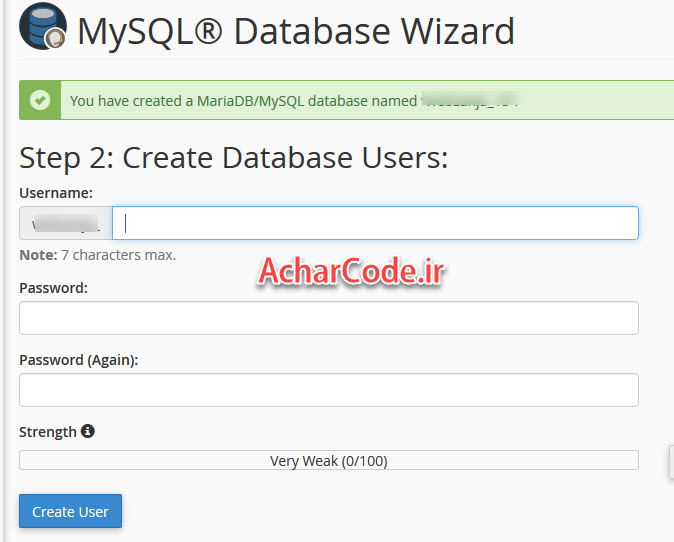Image resolution: width=674 pixels, height=542 pixels.
Task: Click the 'Password (Again):' label
Action: (79, 360)
